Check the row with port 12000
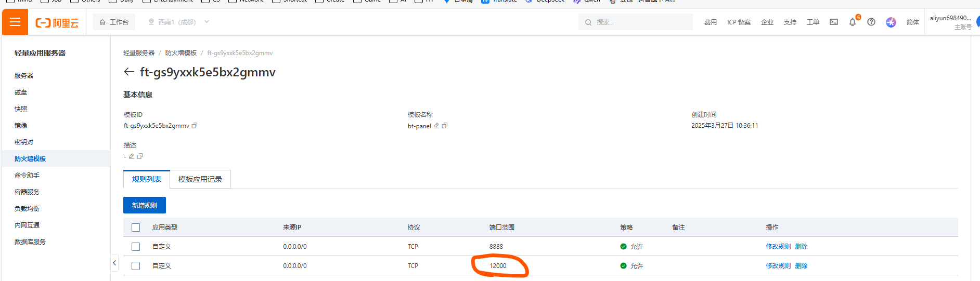Viewport: 980px width, 281px height. click(136, 266)
